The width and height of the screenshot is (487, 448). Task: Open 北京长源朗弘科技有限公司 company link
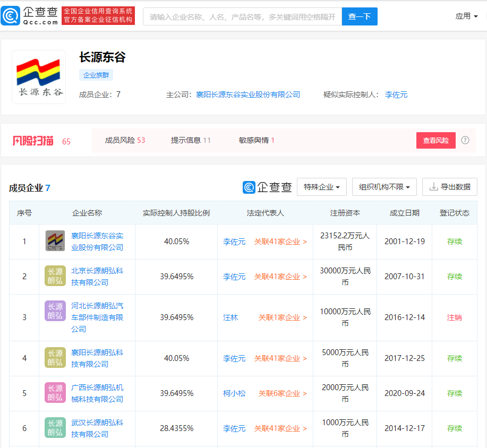coord(97,277)
